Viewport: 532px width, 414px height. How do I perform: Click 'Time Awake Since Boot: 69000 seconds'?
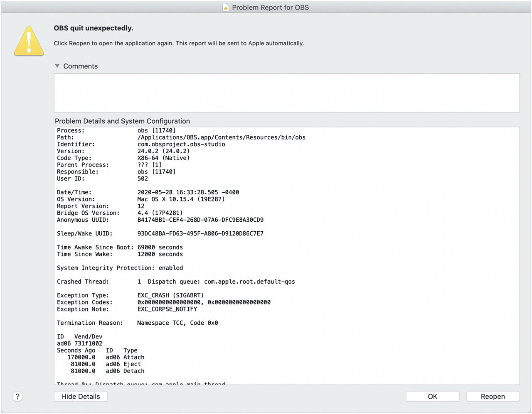click(120, 247)
